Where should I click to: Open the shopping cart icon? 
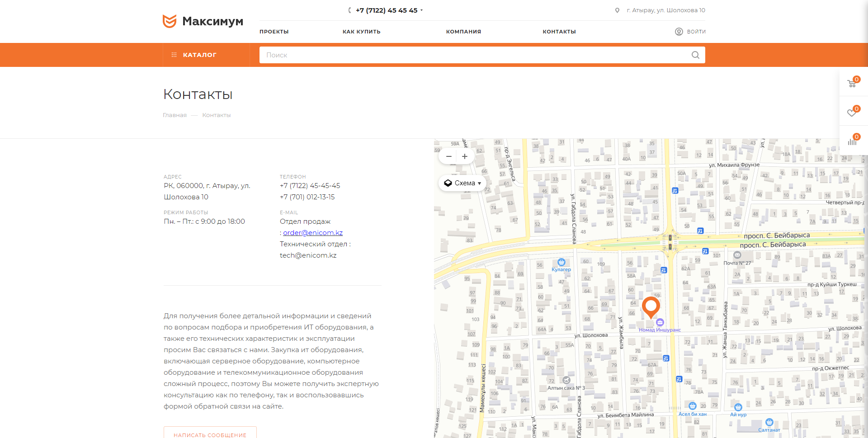852,83
